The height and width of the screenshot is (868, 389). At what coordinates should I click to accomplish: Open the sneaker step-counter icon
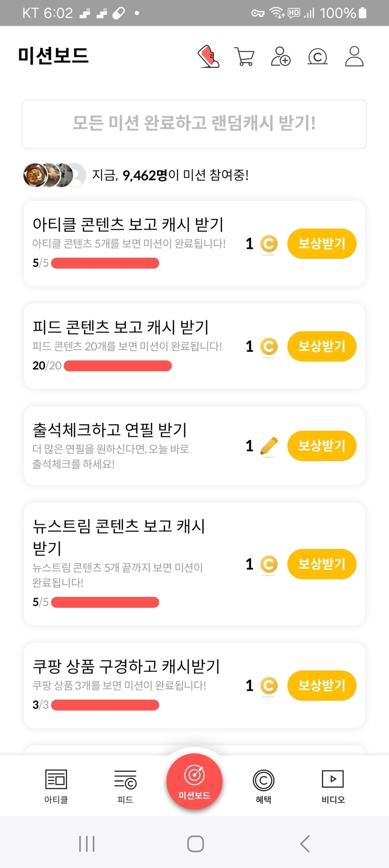pyautogui.click(x=209, y=57)
